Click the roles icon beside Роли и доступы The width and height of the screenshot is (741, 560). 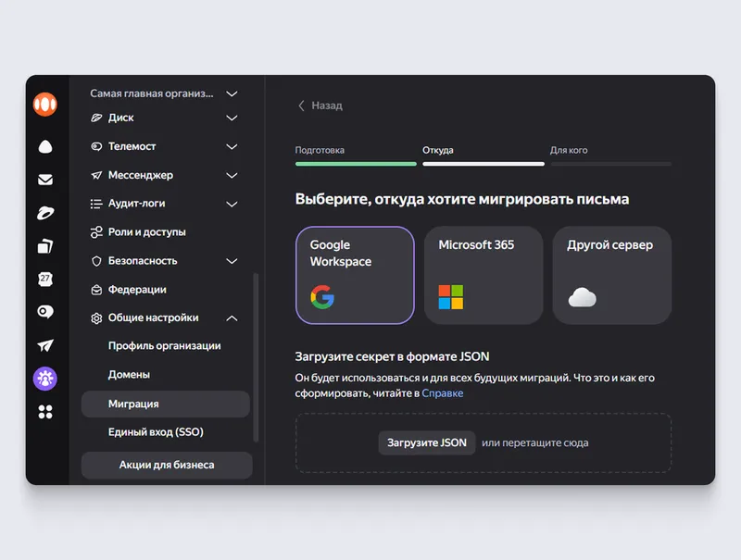coord(96,231)
